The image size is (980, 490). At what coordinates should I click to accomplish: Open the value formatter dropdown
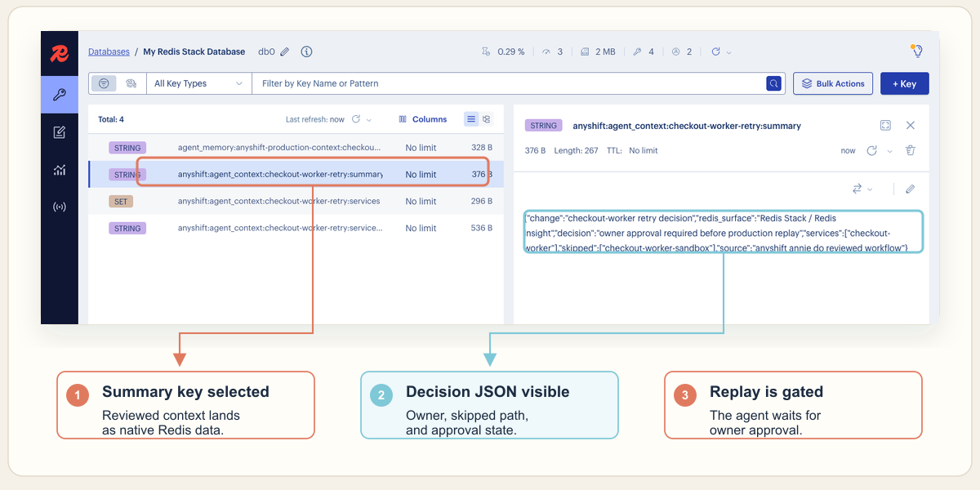862,189
